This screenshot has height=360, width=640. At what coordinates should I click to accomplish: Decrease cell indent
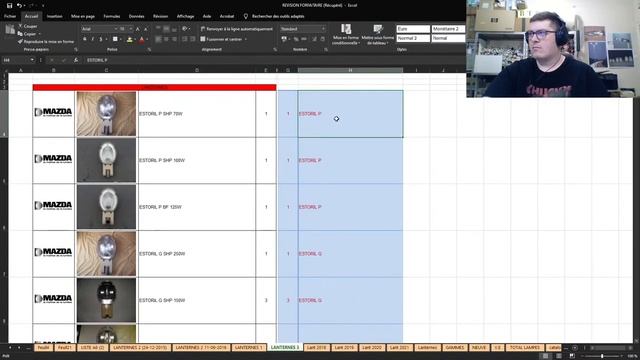185,39
